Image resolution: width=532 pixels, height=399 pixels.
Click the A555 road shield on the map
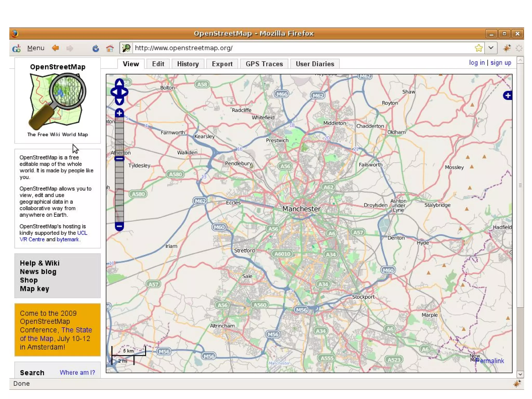pyautogui.click(x=327, y=358)
